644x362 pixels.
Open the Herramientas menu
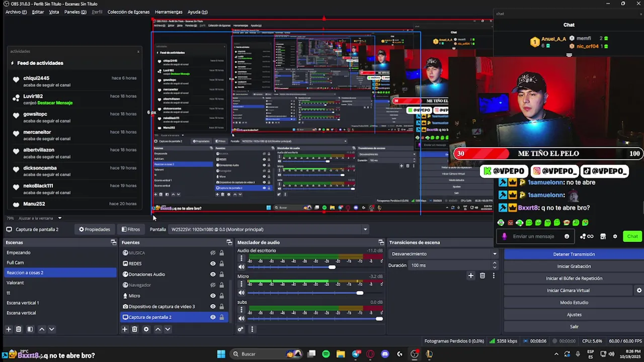tap(169, 12)
